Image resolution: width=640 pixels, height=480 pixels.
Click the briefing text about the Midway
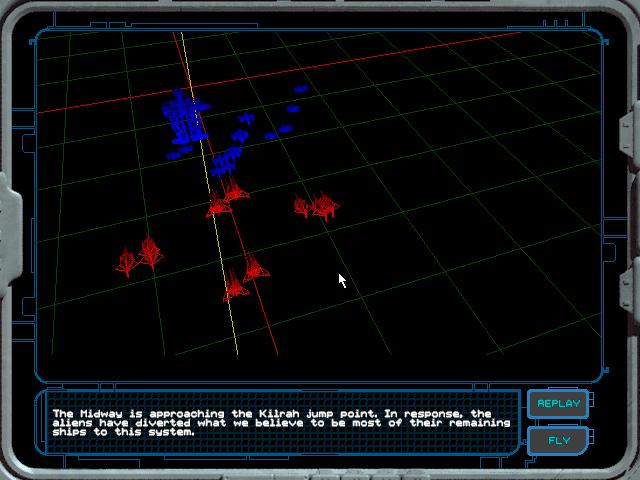282,423
